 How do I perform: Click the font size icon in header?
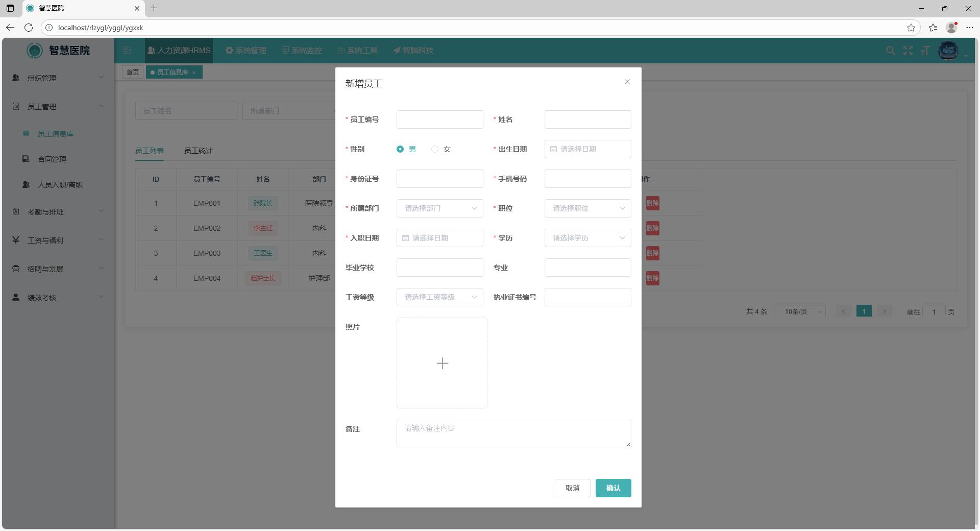(925, 51)
